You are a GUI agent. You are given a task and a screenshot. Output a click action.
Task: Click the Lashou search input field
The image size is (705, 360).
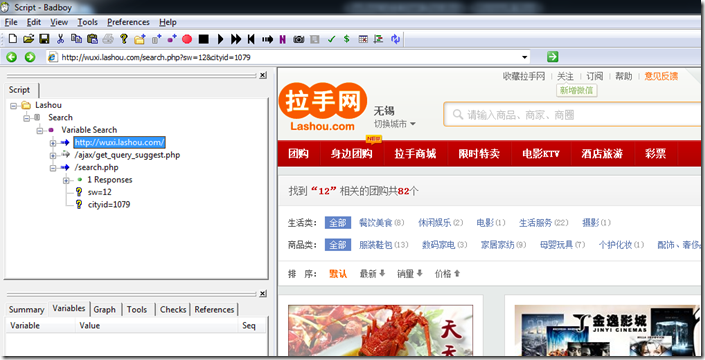pos(573,115)
